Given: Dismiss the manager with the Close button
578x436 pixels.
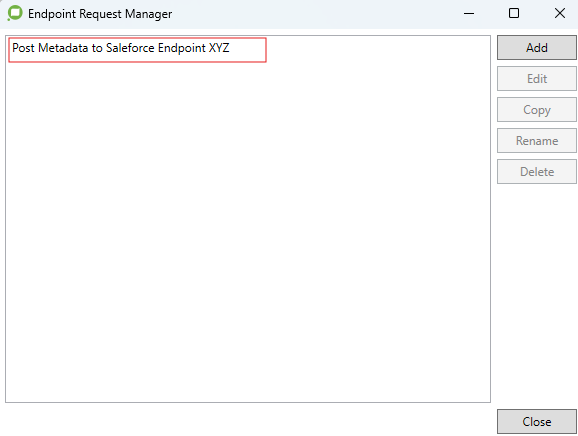Looking at the screenshot, I should [537, 421].
